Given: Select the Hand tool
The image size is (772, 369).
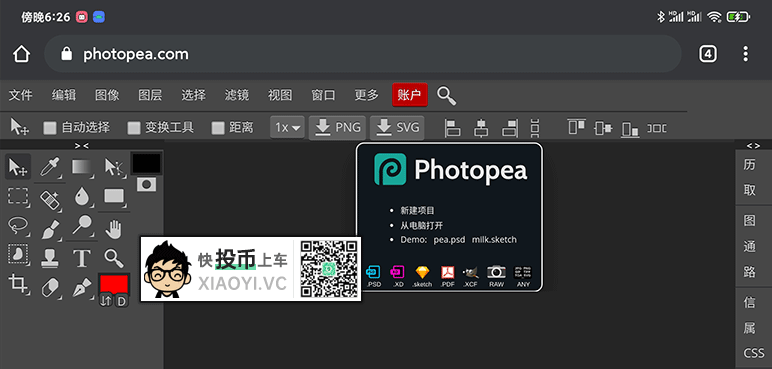Looking at the screenshot, I should click(x=114, y=229).
